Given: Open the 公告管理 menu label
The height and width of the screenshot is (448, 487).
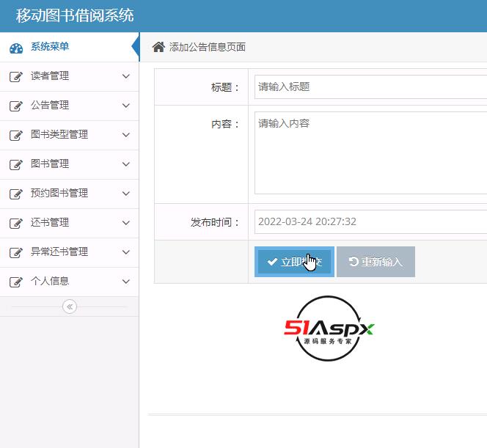Looking at the screenshot, I should click(50, 105).
